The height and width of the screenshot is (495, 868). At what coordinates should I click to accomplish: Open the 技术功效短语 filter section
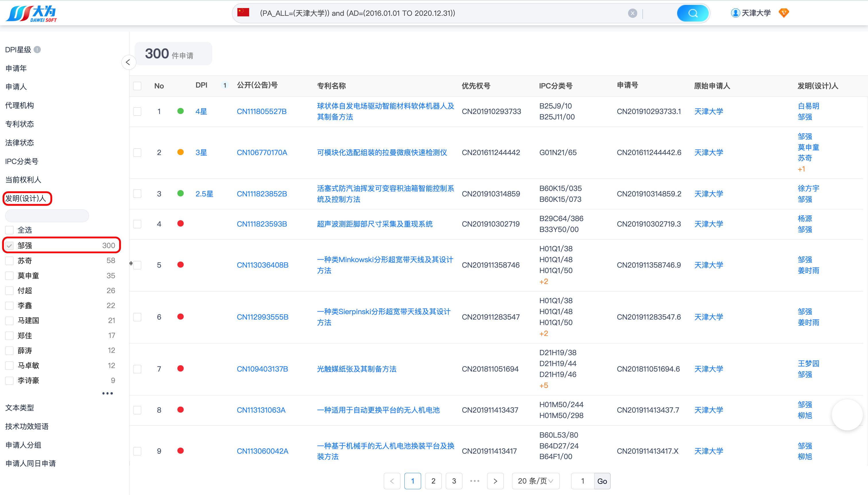point(27,426)
